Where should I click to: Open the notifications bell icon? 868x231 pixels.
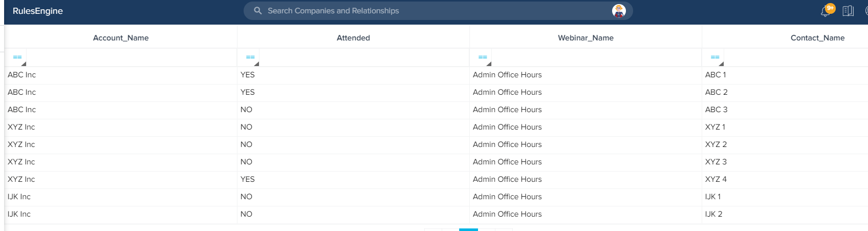(x=826, y=11)
